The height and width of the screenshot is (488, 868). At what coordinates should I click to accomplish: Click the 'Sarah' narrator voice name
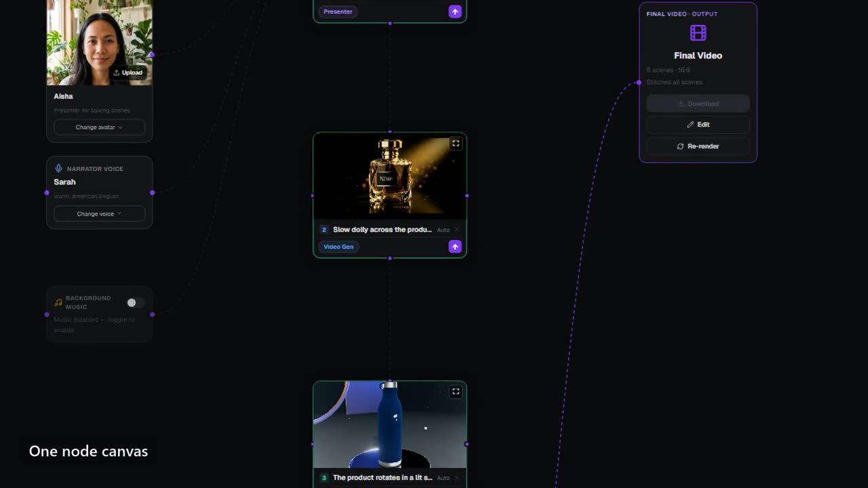click(x=64, y=182)
